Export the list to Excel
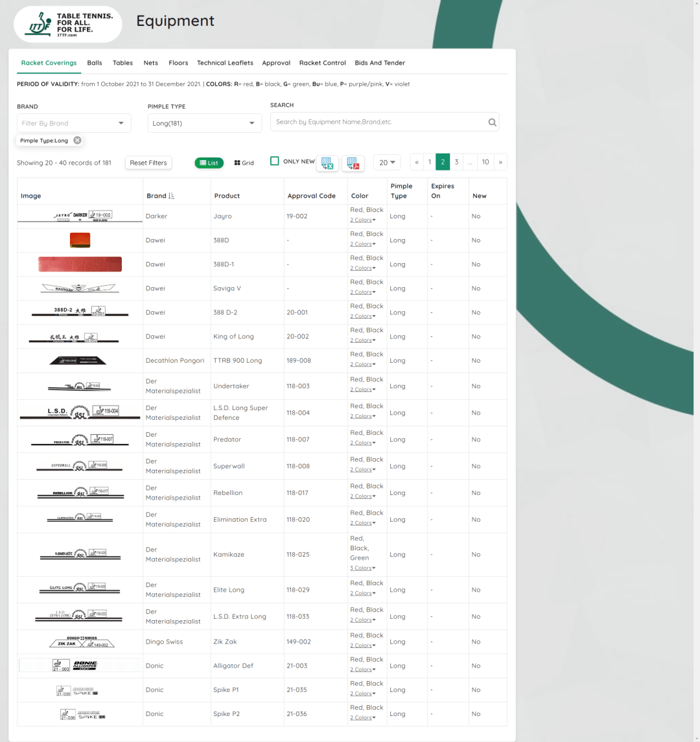The height and width of the screenshot is (742, 700). point(327,163)
